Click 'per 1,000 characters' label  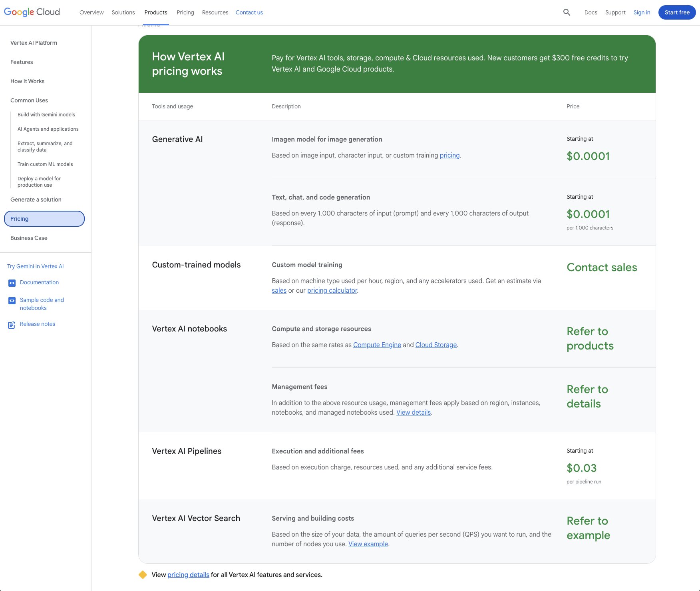pos(590,228)
